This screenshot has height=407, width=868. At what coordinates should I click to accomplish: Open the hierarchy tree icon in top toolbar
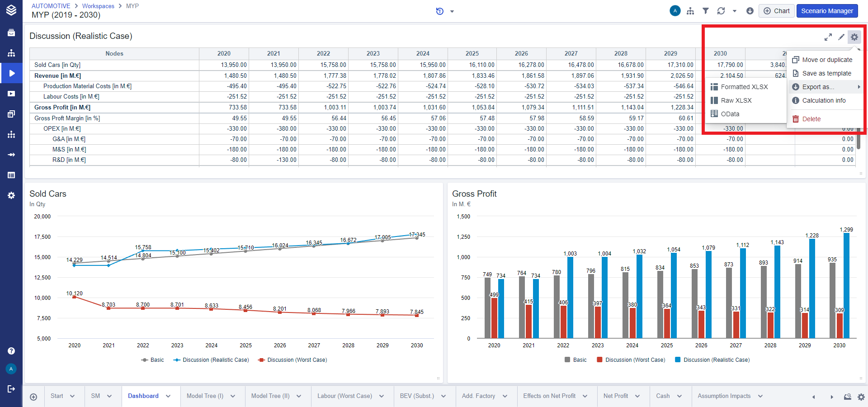(x=690, y=11)
